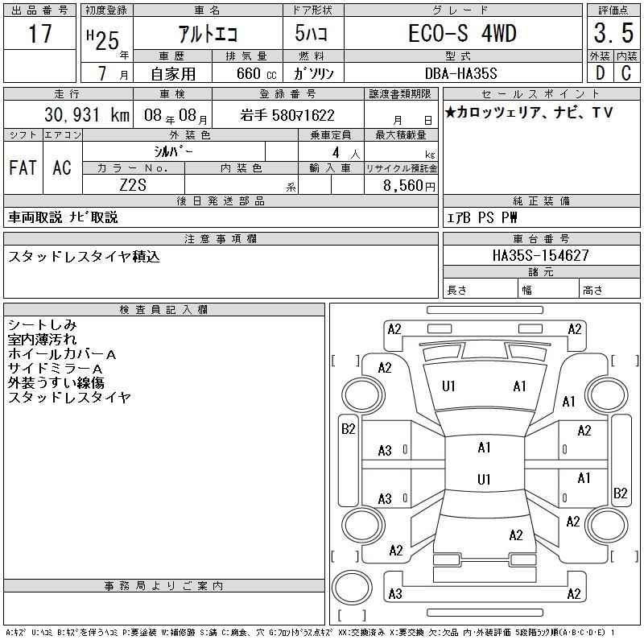Select inspector note サイドミラーA
The image size is (644, 644).
coord(55,368)
